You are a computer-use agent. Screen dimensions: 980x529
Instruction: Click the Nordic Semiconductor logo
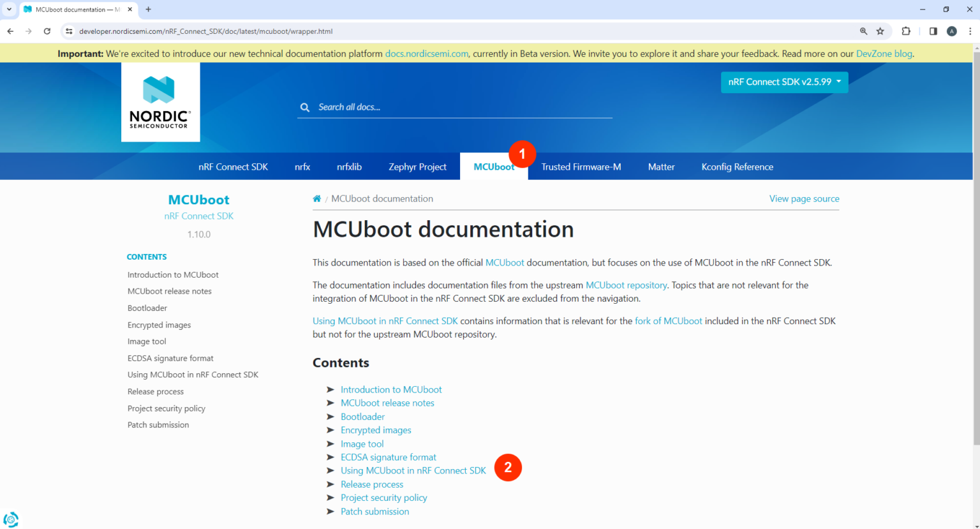coord(160,101)
